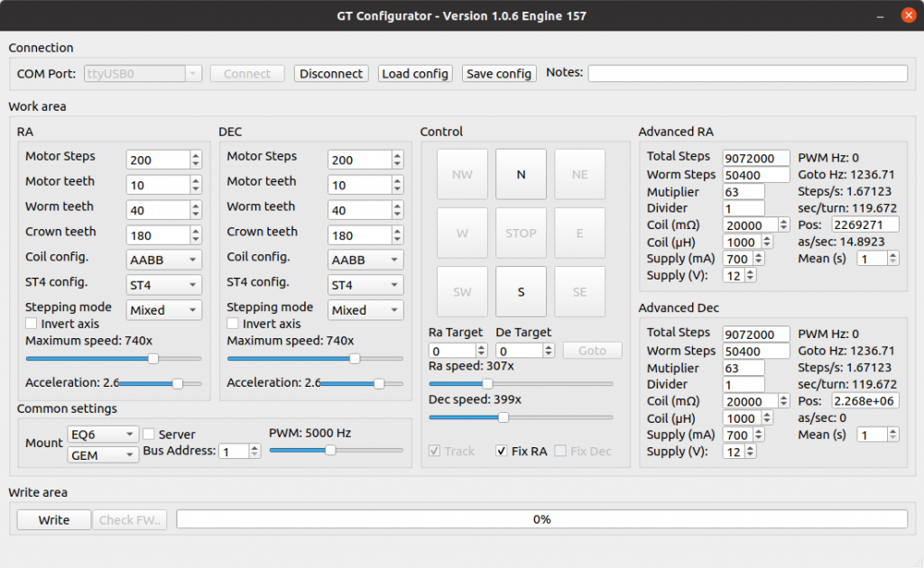This screenshot has height=568, width=924.
Task: Click RA Acceleration slider handle
Action: pos(178,384)
